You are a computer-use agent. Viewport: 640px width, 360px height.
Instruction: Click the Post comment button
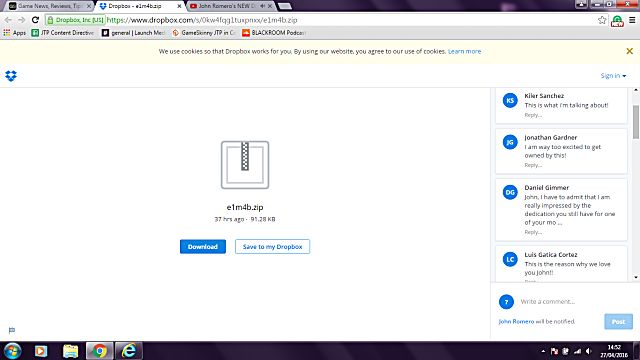[x=618, y=322]
